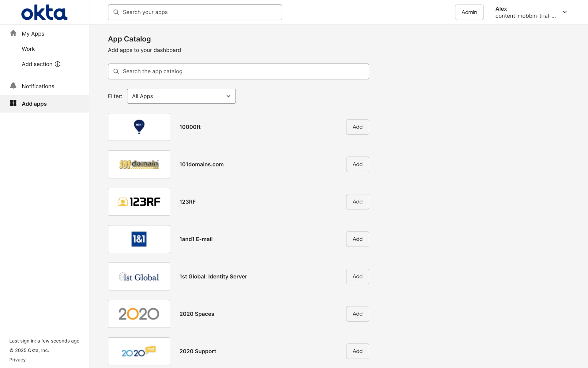The height and width of the screenshot is (368, 588).
Task: Open the All Apps filter dropdown
Action: [x=181, y=96]
